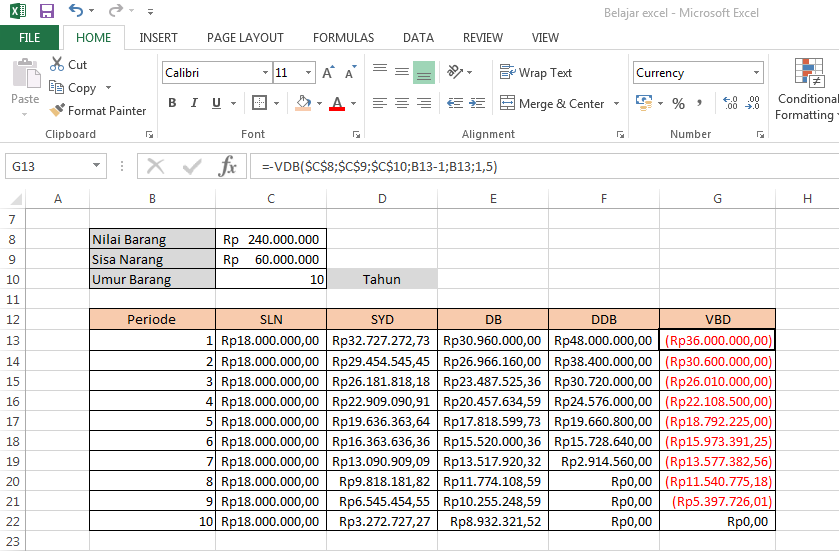This screenshot has width=839, height=551.
Task: Click the formula bar input field
Action: (544, 166)
